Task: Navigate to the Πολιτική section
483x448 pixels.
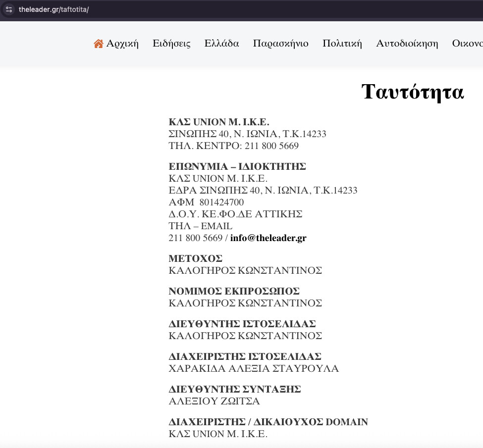Action: tap(342, 44)
